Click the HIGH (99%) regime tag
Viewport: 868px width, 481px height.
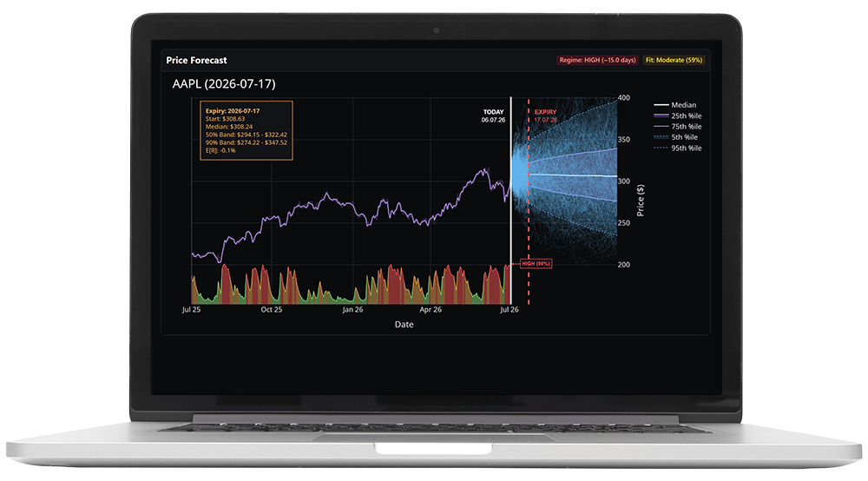536,263
